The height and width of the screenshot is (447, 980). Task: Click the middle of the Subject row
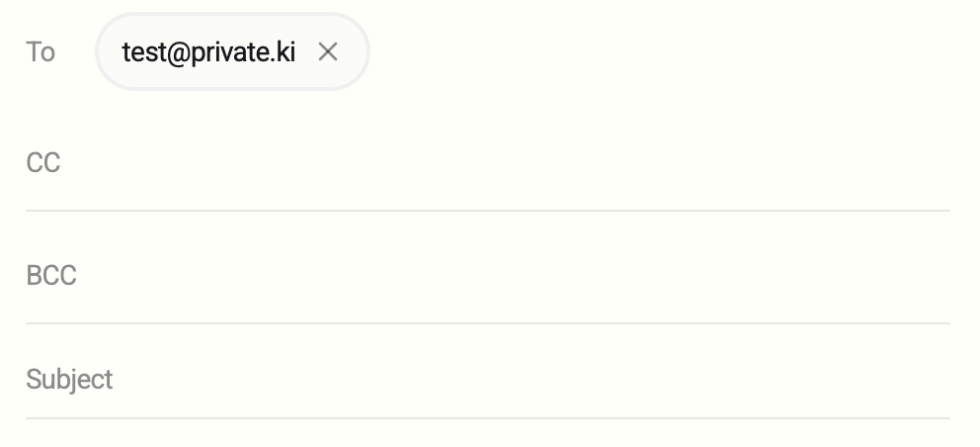pos(488,380)
